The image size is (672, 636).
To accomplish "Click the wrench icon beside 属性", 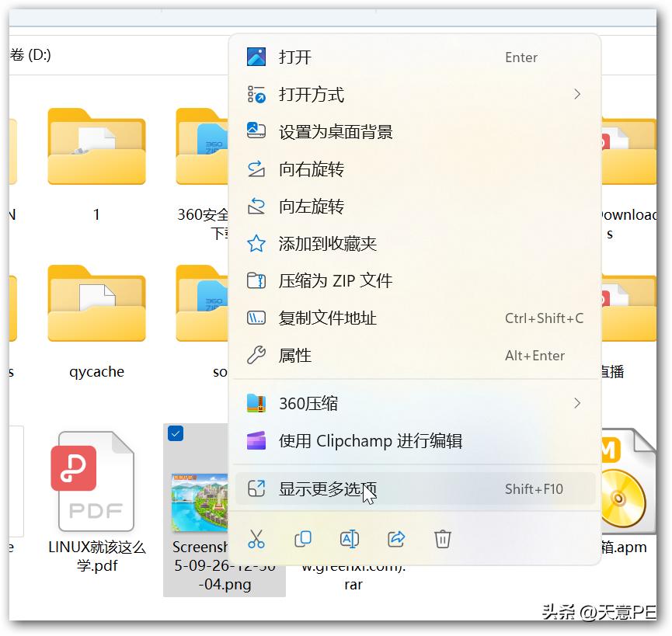I will pos(256,356).
